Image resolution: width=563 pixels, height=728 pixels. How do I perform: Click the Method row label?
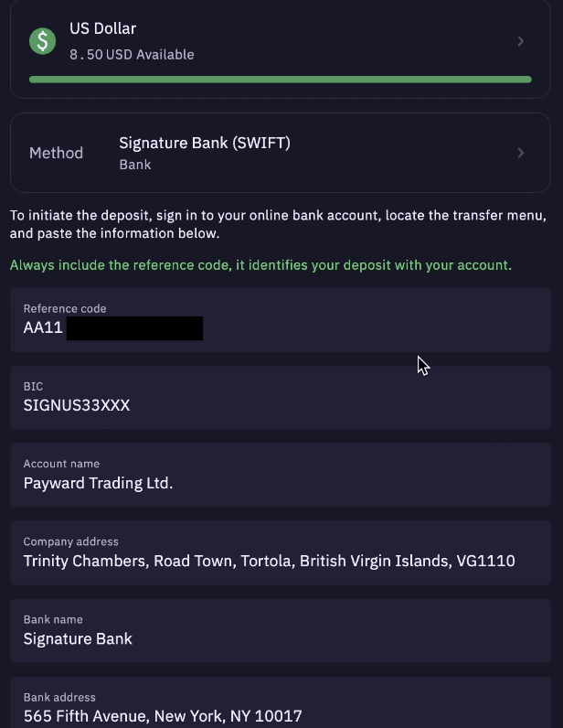(56, 153)
